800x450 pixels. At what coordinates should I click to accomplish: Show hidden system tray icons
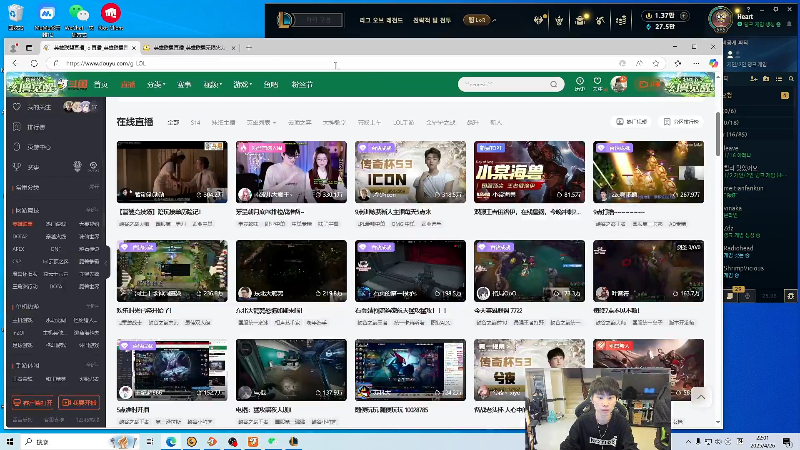pyautogui.click(x=688, y=441)
